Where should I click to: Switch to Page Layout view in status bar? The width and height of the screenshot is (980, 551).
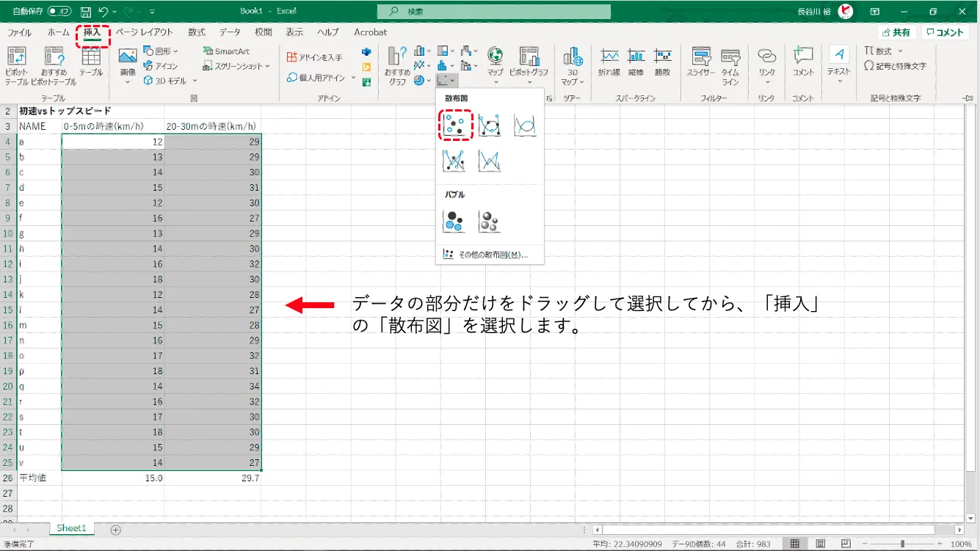[x=820, y=544]
